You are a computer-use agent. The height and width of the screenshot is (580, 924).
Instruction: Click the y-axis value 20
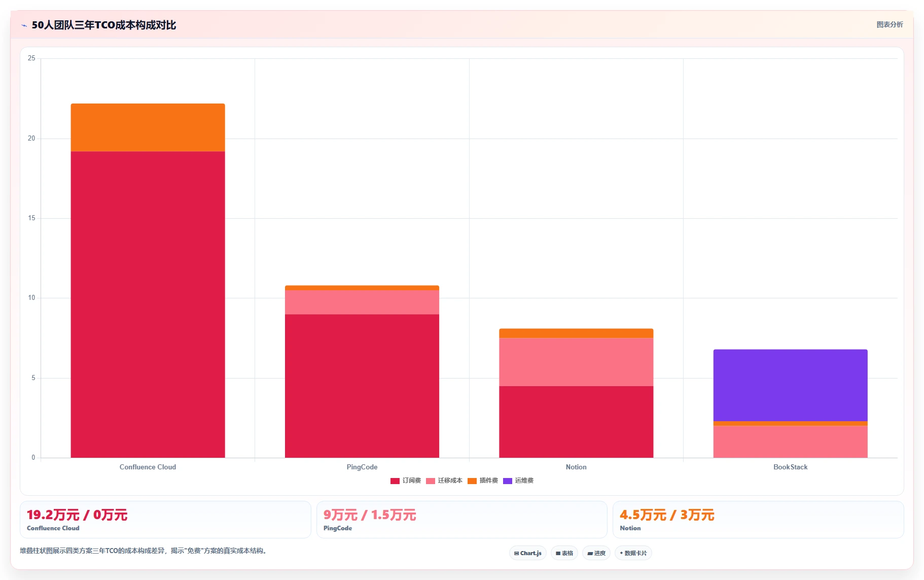[31, 139]
